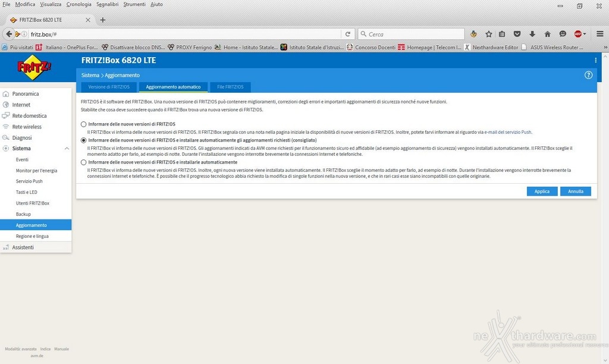
Task: Go to browser home page icon
Action: 547,34
